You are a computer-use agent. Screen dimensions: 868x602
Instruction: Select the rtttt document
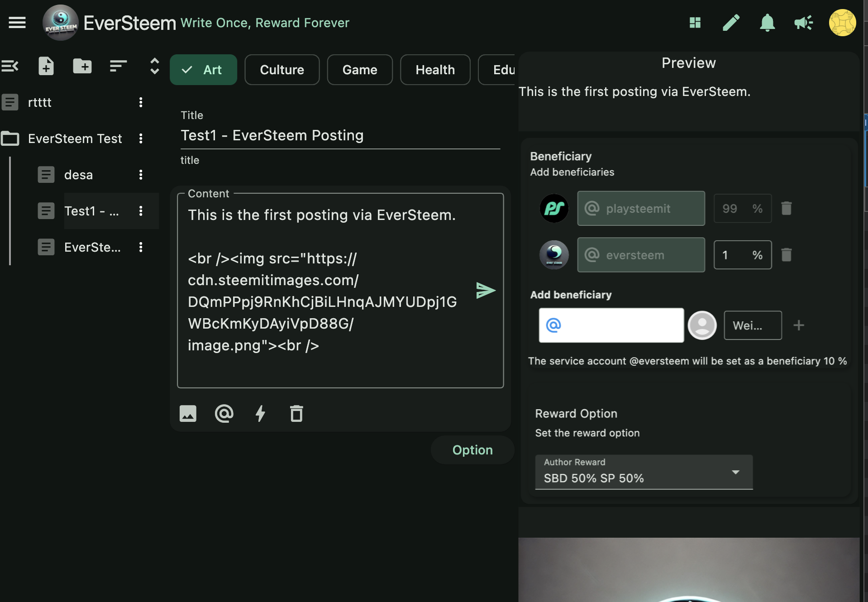40,102
